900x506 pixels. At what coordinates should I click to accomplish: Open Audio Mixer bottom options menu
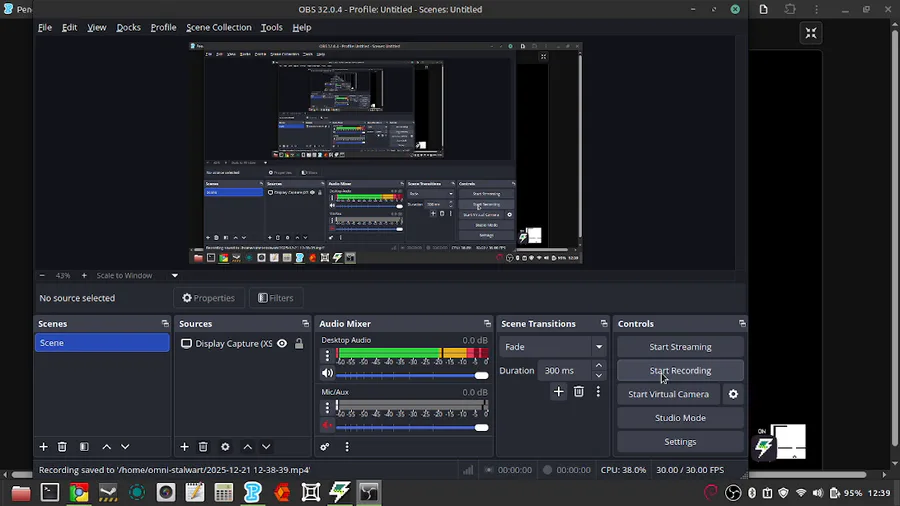pyautogui.click(x=347, y=446)
